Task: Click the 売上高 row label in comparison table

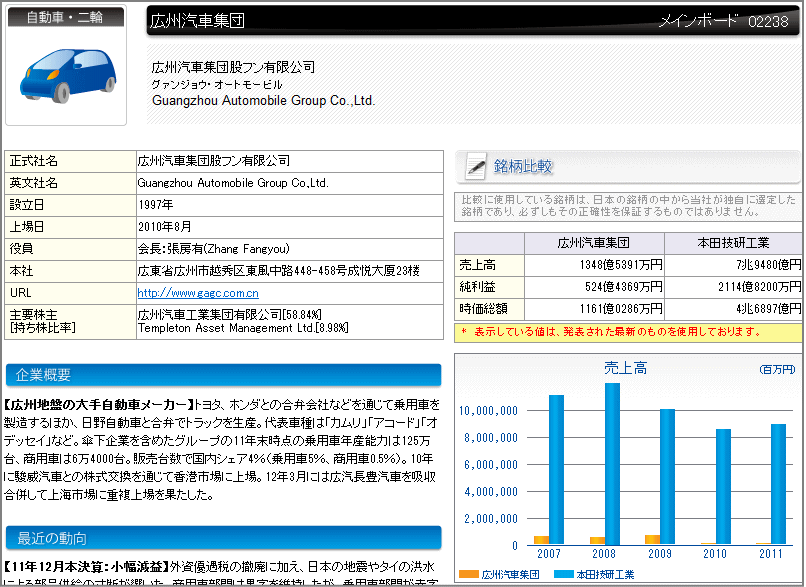Action: 478,265
